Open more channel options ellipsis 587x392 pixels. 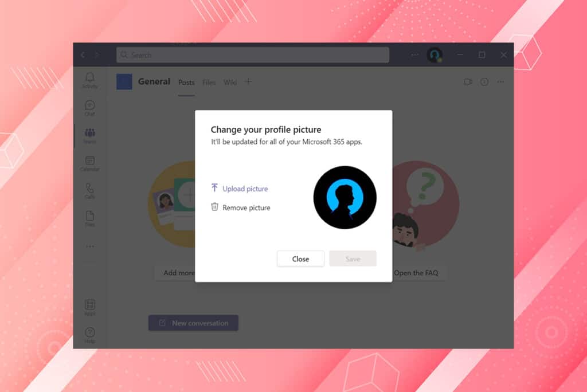pyautogui.click(x=500, y=81)
